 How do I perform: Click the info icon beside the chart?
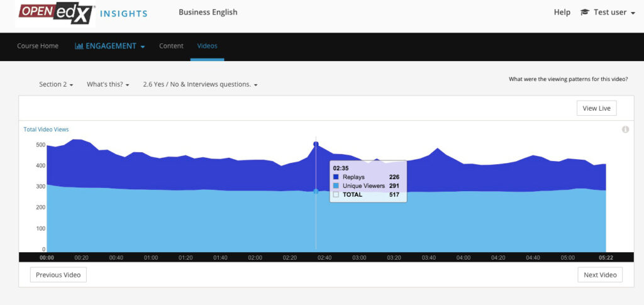[626, 130]
